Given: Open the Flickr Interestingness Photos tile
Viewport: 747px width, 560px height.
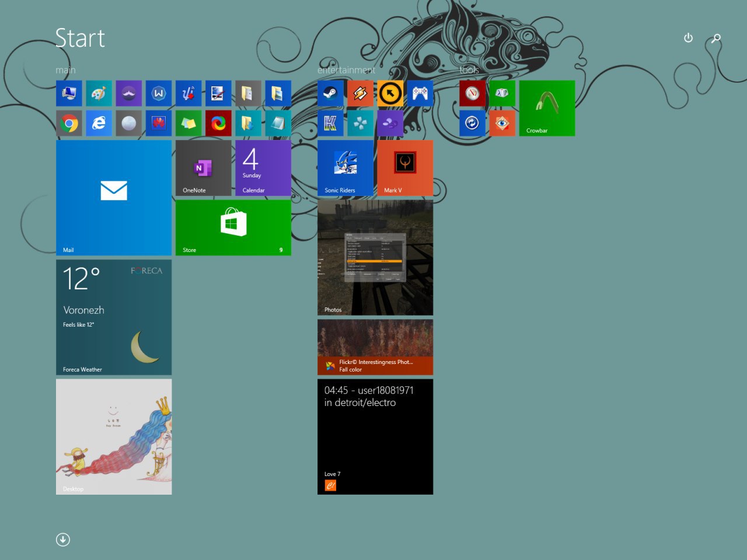Looking at the screenshot, I should 375,347.
